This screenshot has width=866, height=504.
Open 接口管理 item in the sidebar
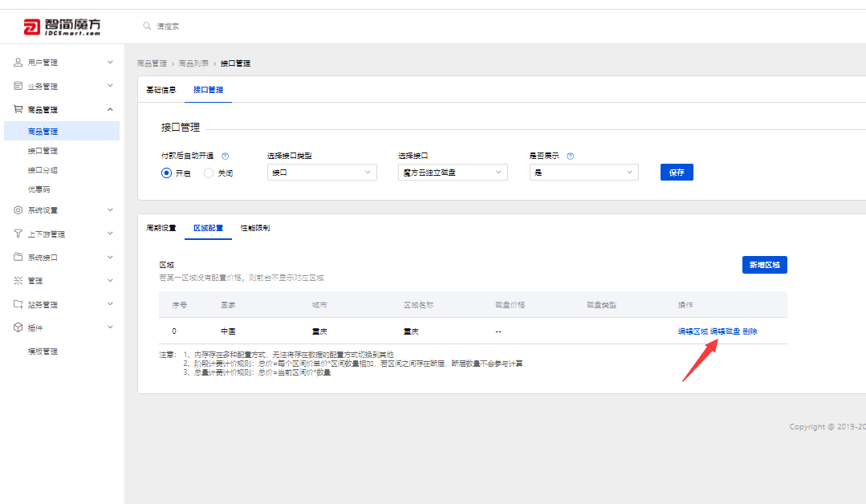(x=43, y=151)
